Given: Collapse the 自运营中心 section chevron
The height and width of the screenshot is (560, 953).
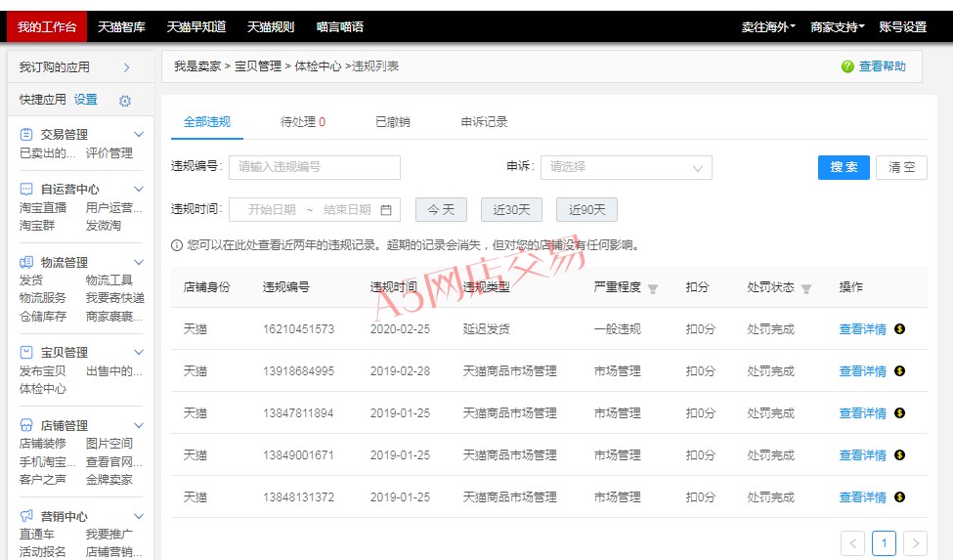Looking at the screenshot, I should point(139,189).
